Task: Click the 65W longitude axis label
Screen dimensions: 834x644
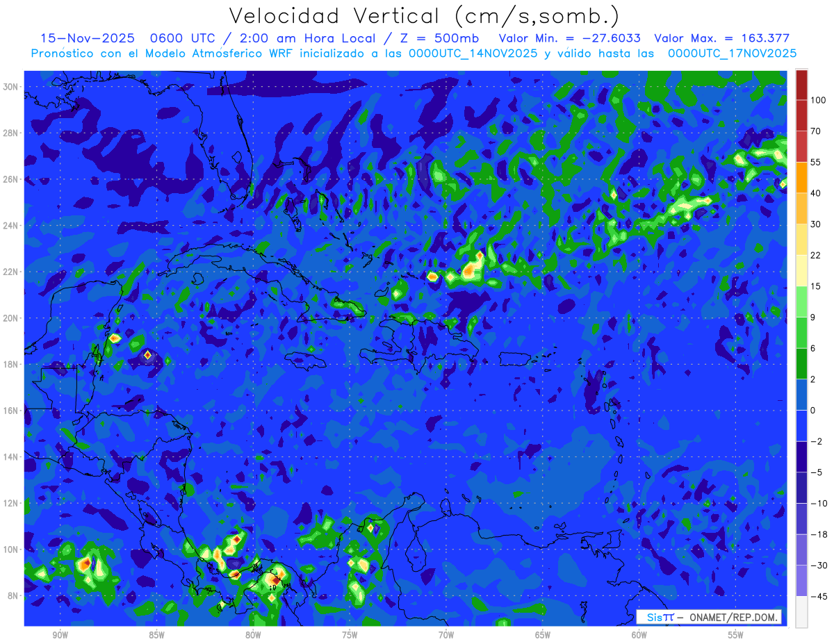Action: click(543, 635)
